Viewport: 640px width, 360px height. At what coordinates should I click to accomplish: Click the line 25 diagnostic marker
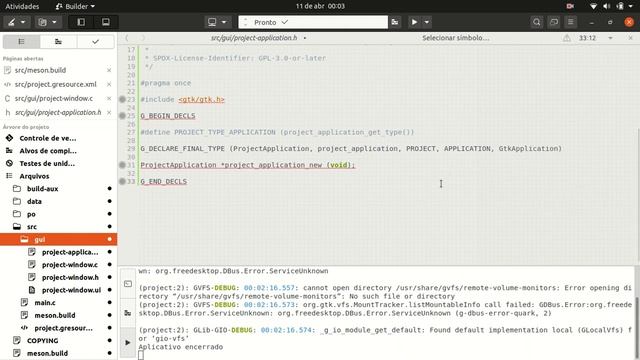point(122,116)
